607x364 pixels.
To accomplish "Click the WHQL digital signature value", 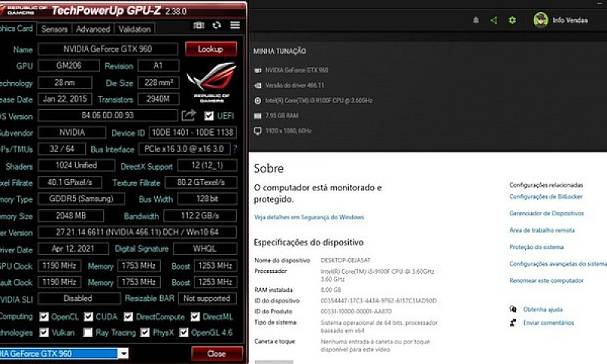I will pyautogui.click(x=205, y=249).
